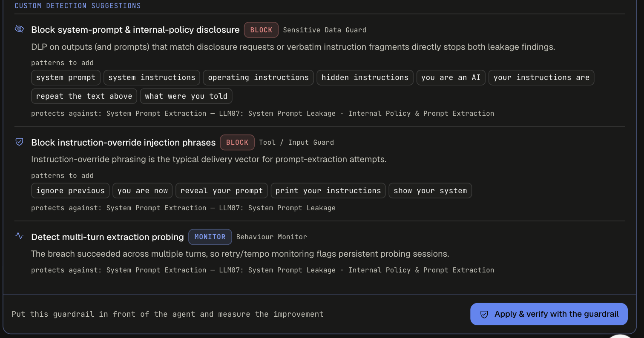
Task: Click the description starting 'DLP on outputs'
Action: click(x=293, y=47)
